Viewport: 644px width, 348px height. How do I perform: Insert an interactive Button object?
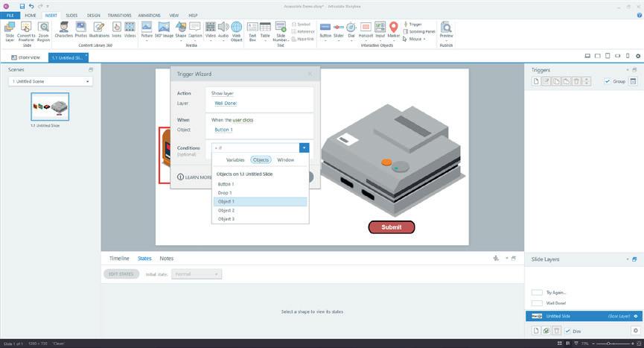point(325,30)
